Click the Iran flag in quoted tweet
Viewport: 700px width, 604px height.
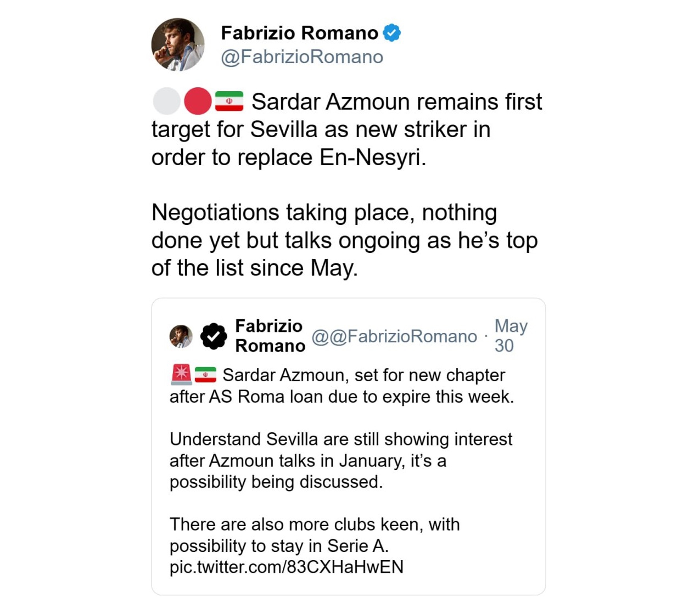coord(205,374)
